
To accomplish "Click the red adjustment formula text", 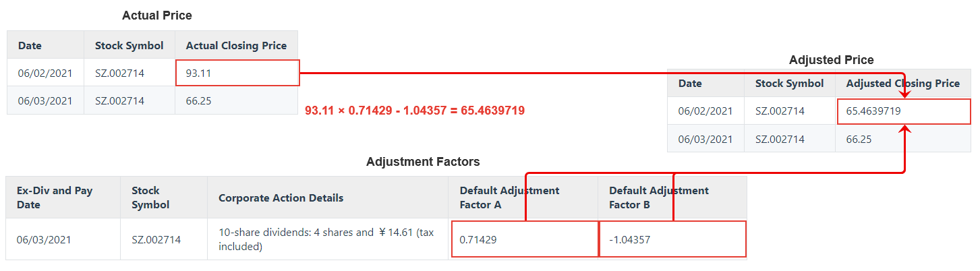I will [415, 111].
